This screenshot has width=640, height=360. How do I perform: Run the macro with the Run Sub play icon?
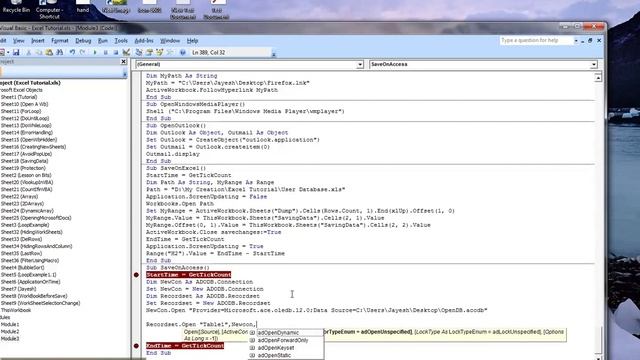tap(95, 52)
